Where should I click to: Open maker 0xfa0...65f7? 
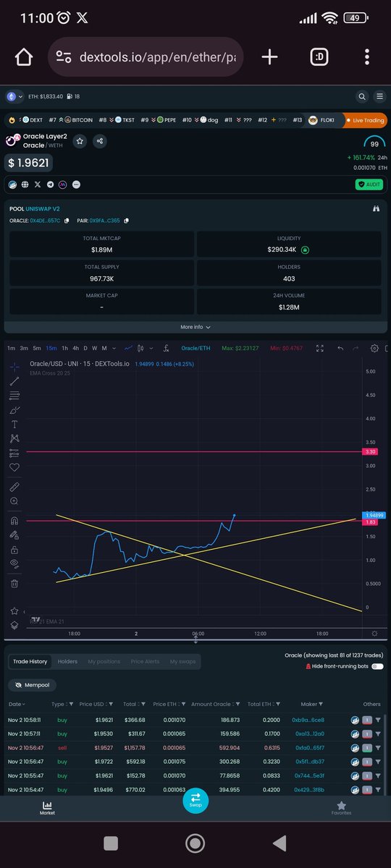(309, 748)
